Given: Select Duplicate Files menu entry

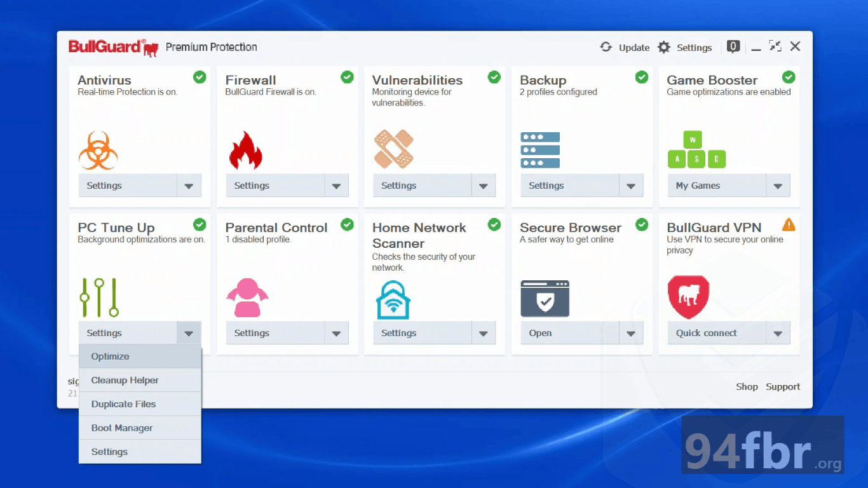Looking at the screenshot, I should (140, 404).
